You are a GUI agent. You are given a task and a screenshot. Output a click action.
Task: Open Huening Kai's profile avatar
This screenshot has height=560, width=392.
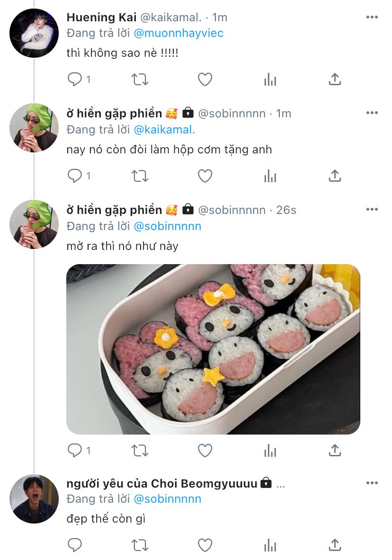[x=34, y=33]
